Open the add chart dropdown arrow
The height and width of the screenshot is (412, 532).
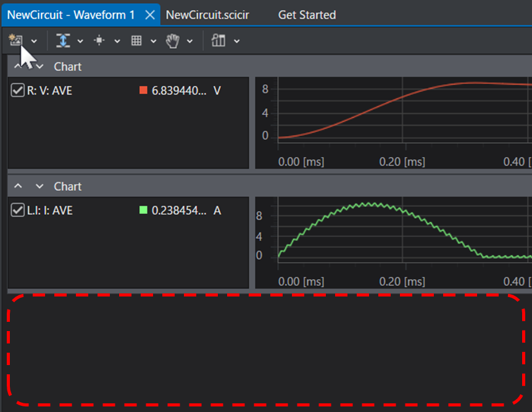click(x=34, y=41)
